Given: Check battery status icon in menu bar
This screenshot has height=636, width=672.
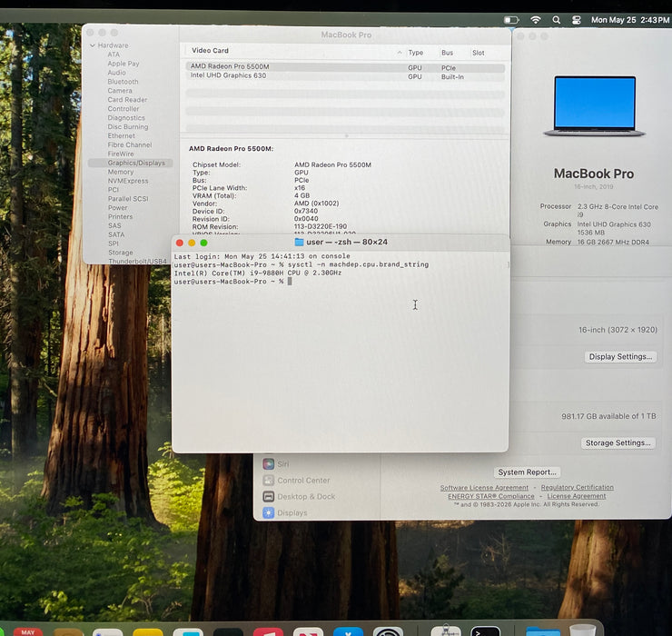Looking at the screenshot, I should coord(511,20).
